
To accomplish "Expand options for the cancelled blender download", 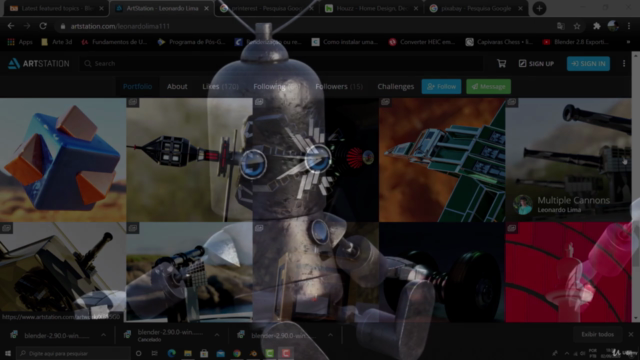I will pyautogui.click(x=217, y=335).
